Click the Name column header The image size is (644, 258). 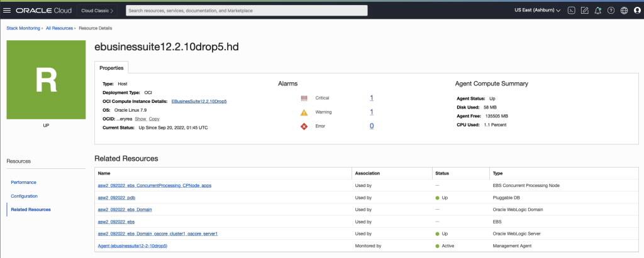tap(104, 173)
